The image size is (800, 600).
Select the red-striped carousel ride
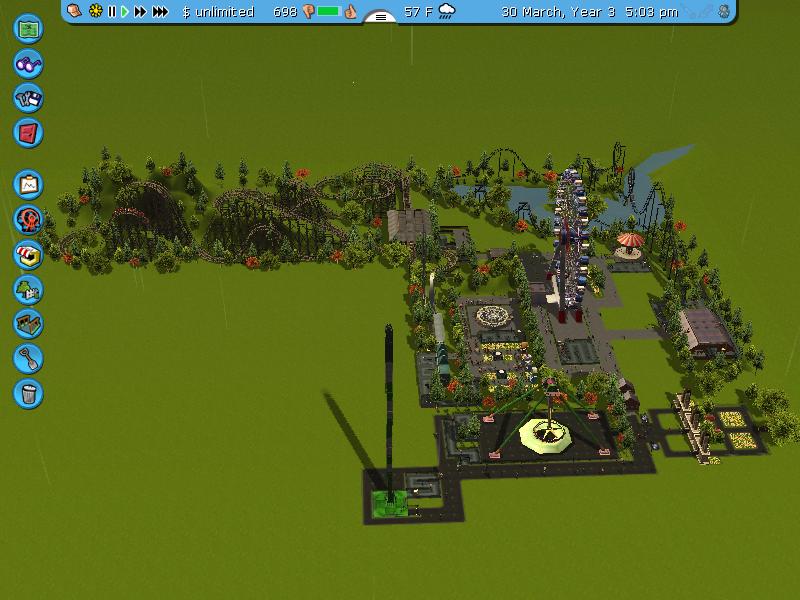630,245
